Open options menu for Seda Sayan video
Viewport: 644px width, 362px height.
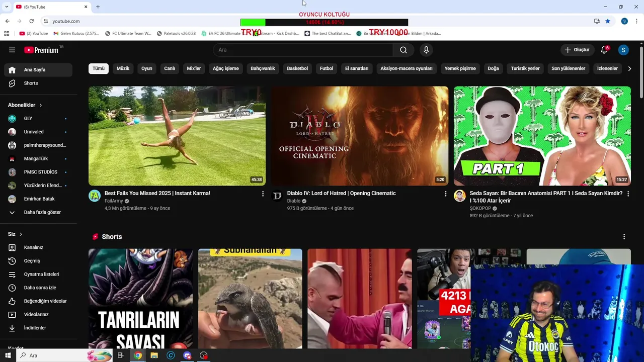628,194
